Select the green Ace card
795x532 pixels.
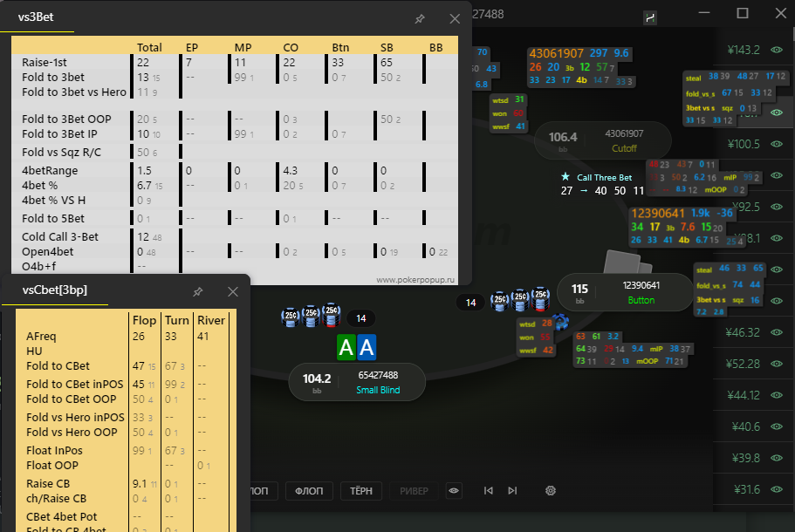point(346,347)
